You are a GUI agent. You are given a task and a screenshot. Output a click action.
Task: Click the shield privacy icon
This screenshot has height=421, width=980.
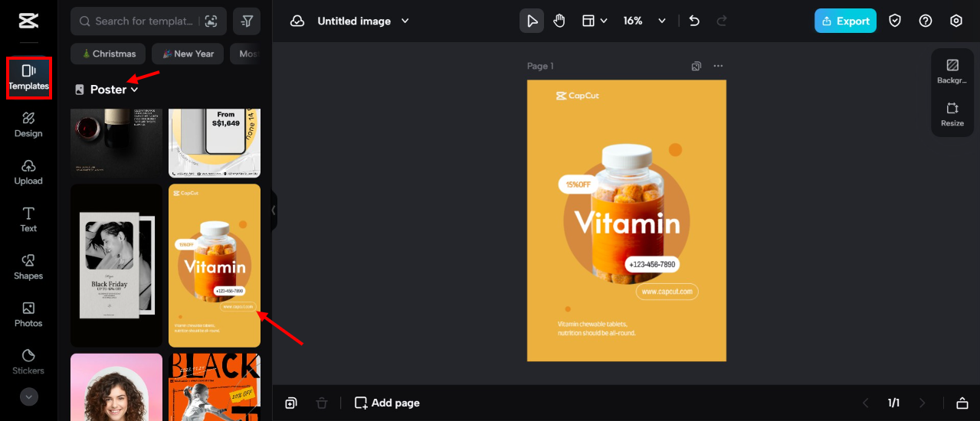tap(895, 21)
